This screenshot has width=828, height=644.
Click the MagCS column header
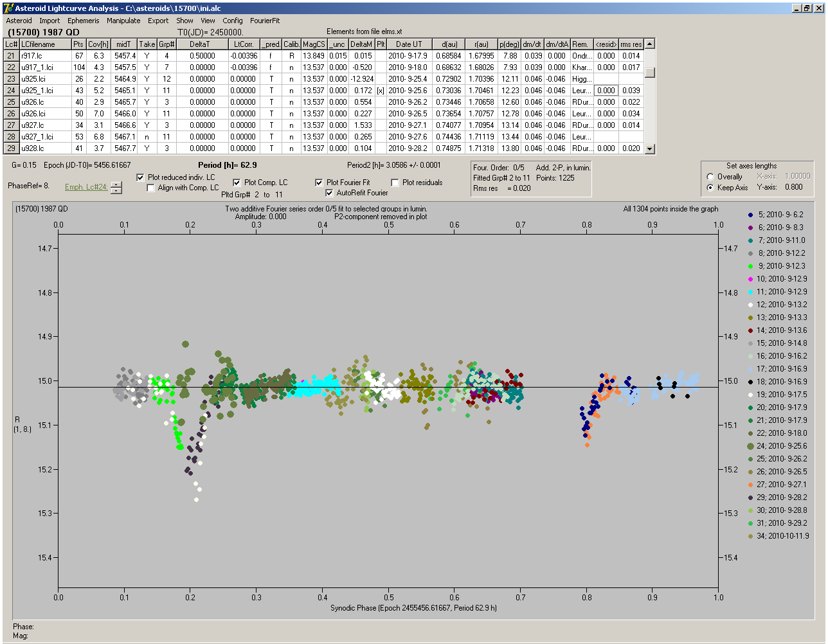[x=314, y=44]
